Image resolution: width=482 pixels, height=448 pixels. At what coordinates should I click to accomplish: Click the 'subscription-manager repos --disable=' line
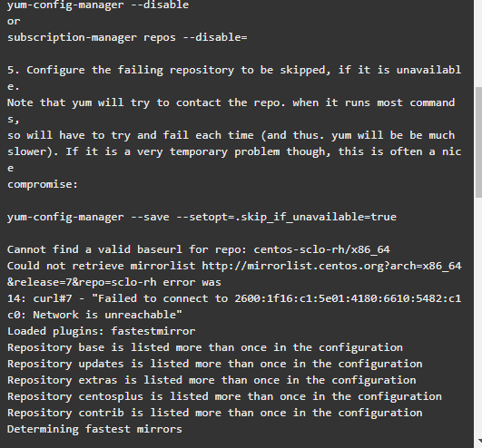(127, 37)
